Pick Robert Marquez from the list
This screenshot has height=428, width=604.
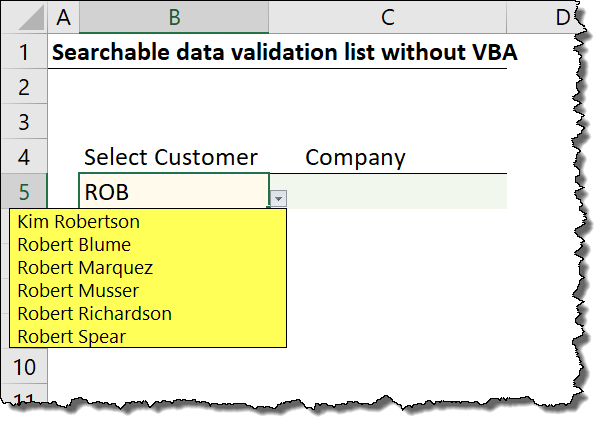click(x=85, y=267)
